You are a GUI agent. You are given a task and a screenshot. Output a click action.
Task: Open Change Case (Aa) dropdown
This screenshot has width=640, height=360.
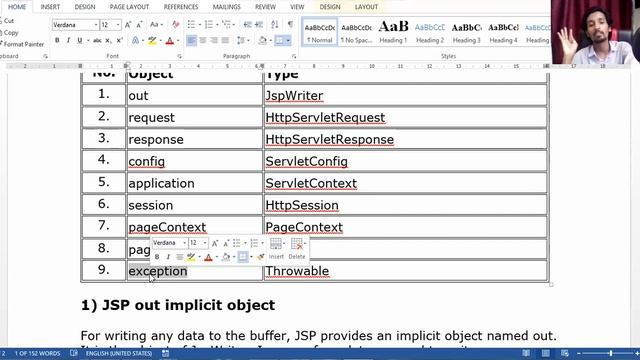(x=156, y=25)
